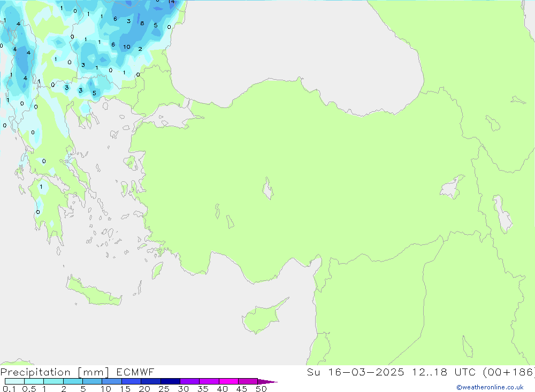Viewport: 535px width, 392px height.
Task: Select the 5–10 mm legend color swatch
Action: [92, 381]
